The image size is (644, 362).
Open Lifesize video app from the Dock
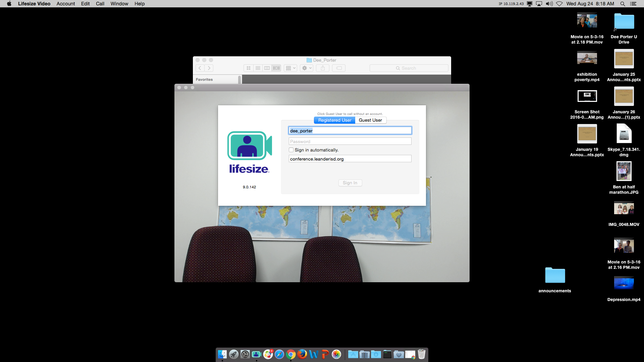pyautogui.click(x=257, y=354)
